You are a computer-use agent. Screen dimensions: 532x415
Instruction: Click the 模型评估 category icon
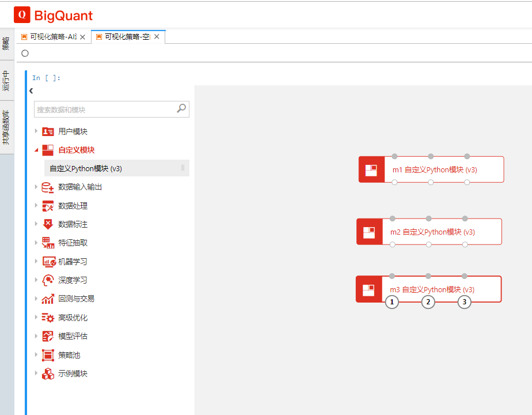pos(48,336)
